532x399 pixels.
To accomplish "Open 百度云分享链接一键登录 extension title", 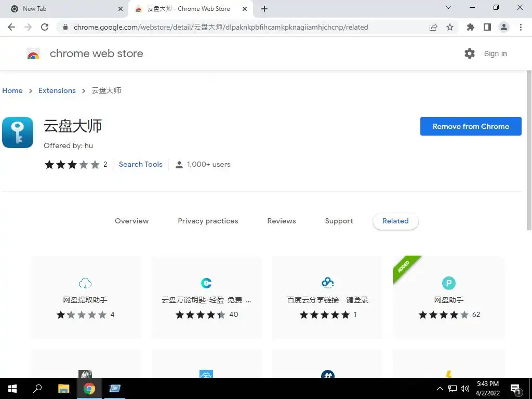I will [327, 300].
